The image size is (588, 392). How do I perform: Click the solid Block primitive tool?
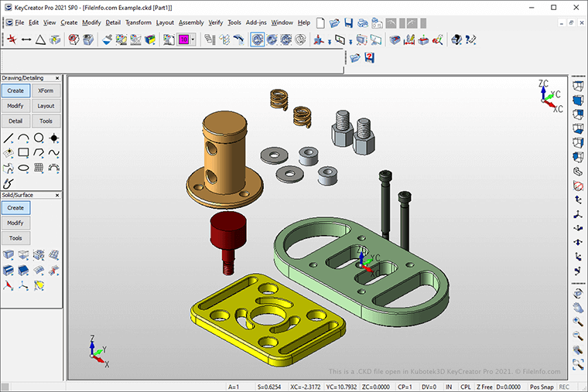pyautogui.click(x=9, y=255)
